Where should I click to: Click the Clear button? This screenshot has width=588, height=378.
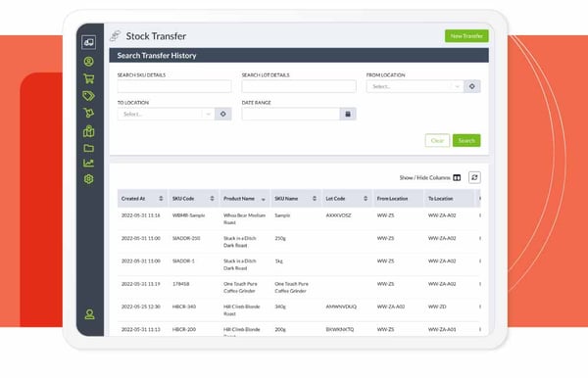tap(437, 140)
